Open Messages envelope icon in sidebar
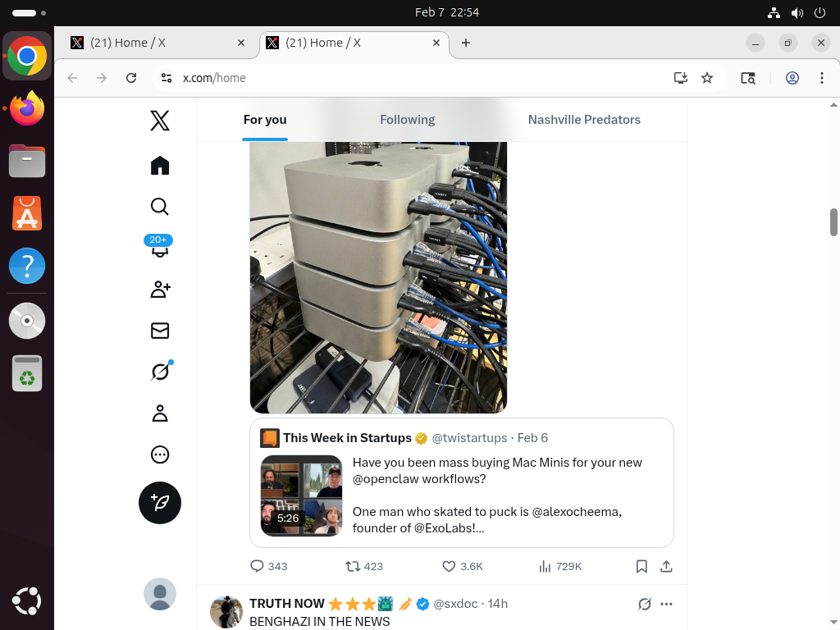Image resolution: width=840 pixels, height=630 pixels. point(160,331)
